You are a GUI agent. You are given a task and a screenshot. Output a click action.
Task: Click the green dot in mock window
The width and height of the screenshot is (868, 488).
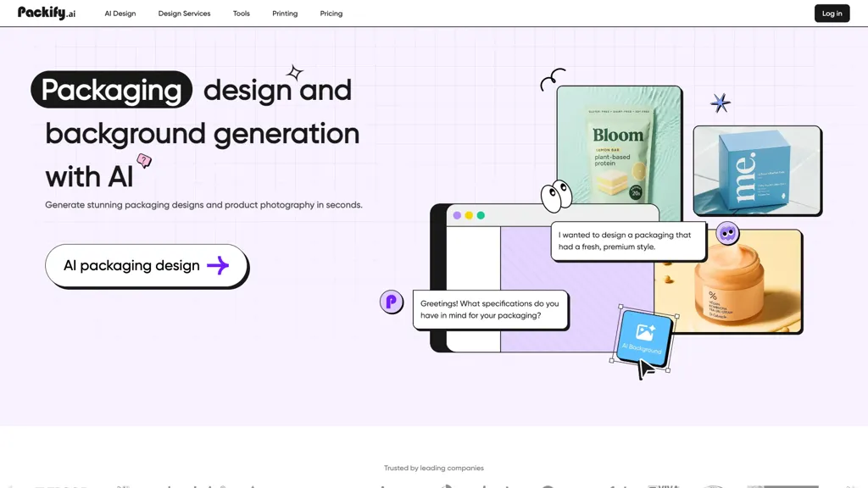tap(481, 215)
